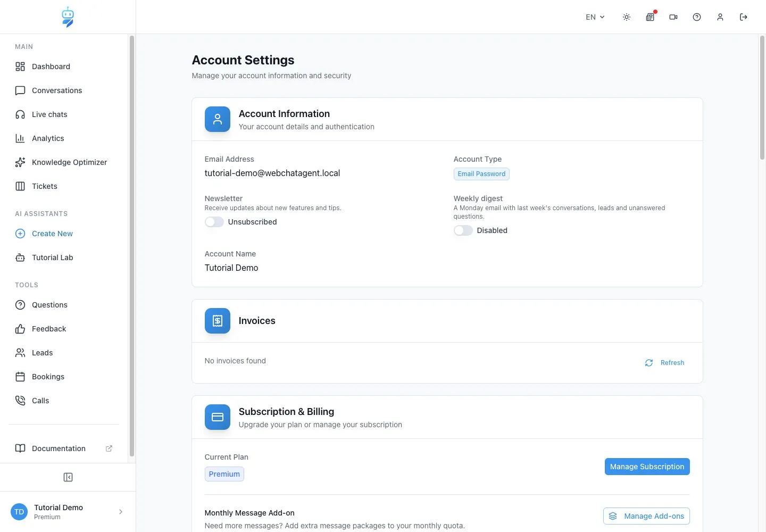This screenshot has width=766, height=532.
Task: Collapse the sidebar using panel icon
Action: tap(68, 477)
